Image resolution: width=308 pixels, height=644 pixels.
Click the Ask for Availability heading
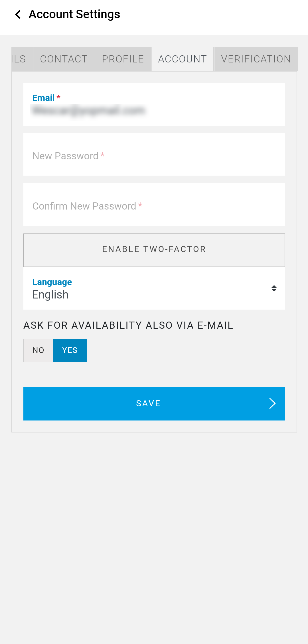click(128, 325)
